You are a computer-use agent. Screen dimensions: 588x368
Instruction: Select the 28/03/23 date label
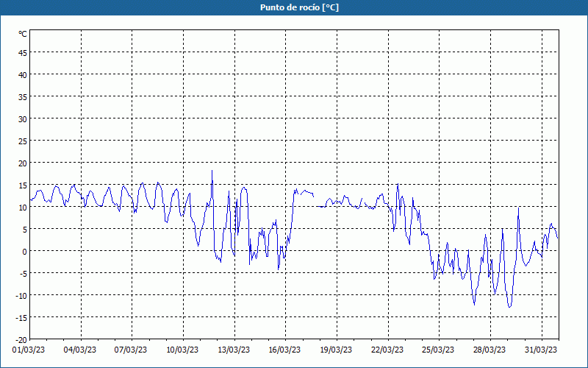coord(490,350)
